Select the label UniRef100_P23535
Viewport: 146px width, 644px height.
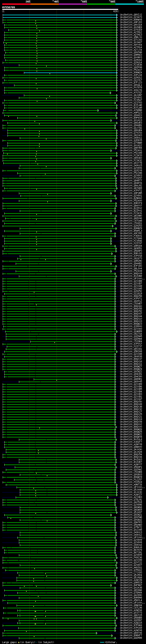[x=131, y=65]
